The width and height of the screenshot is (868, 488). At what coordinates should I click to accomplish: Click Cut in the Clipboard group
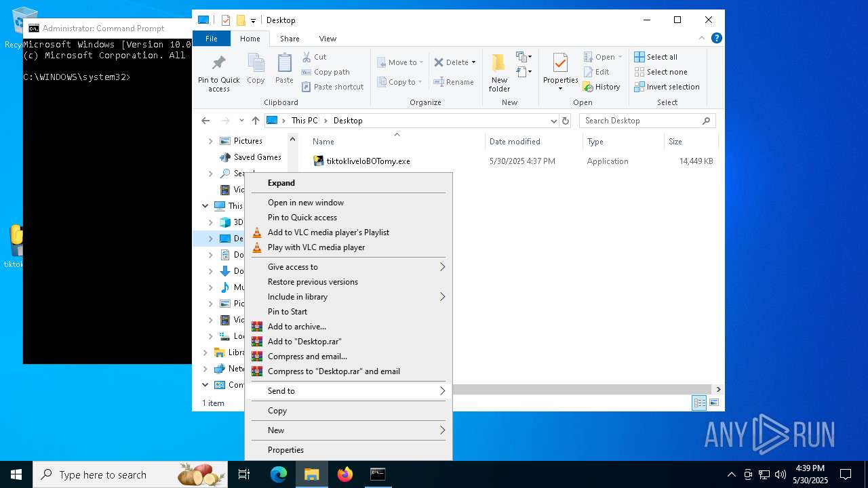(x=314, y=57)
